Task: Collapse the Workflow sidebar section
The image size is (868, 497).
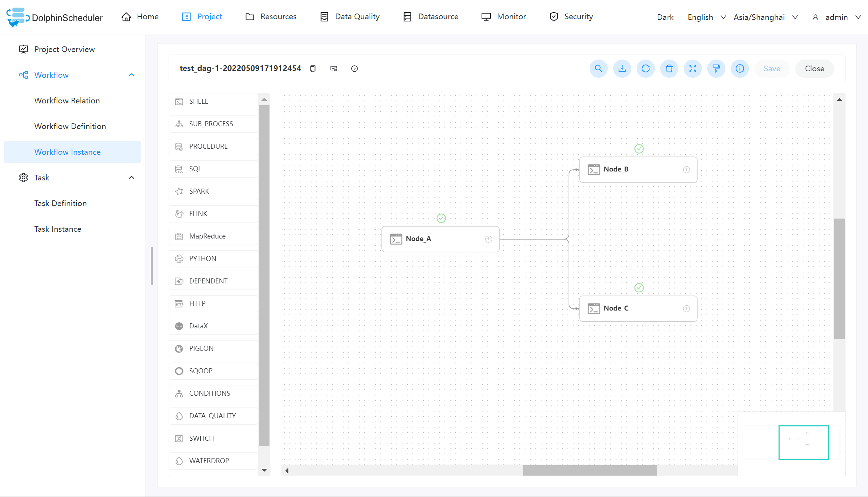Action: [x=132, y=75]
